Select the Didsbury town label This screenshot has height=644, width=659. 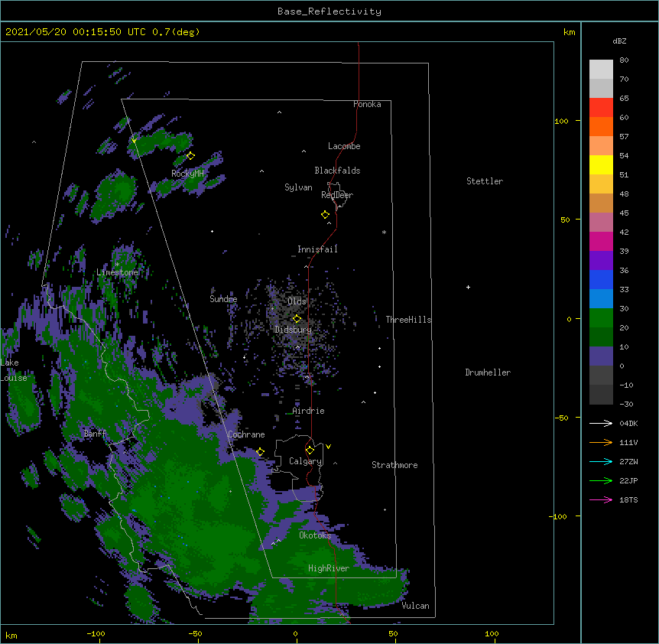point(294,330)
